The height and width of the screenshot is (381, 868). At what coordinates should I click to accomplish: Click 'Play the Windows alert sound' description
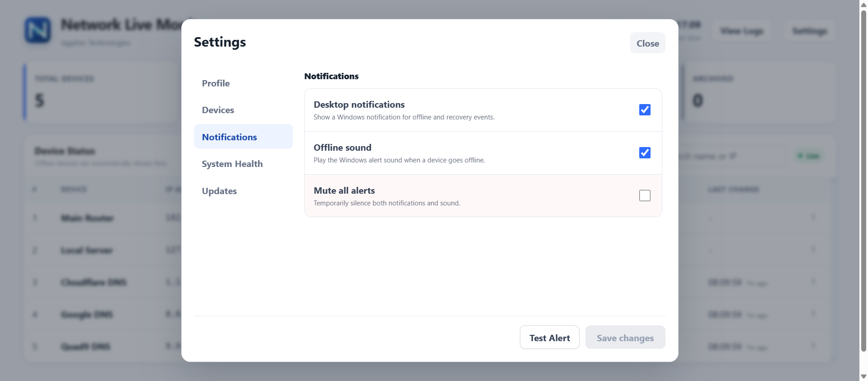pyautogui.click(x=399, y=160)
